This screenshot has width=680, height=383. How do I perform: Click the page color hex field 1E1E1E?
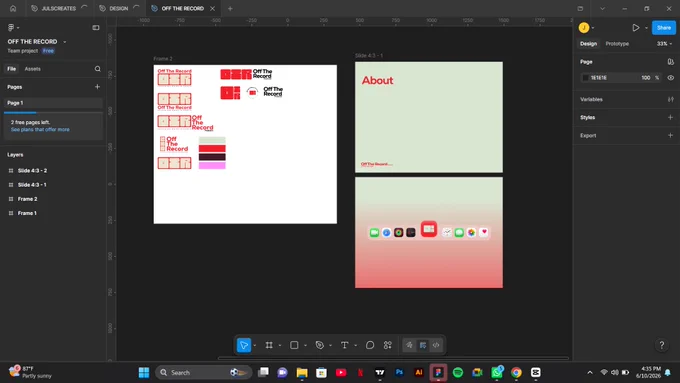click(598, 78)
